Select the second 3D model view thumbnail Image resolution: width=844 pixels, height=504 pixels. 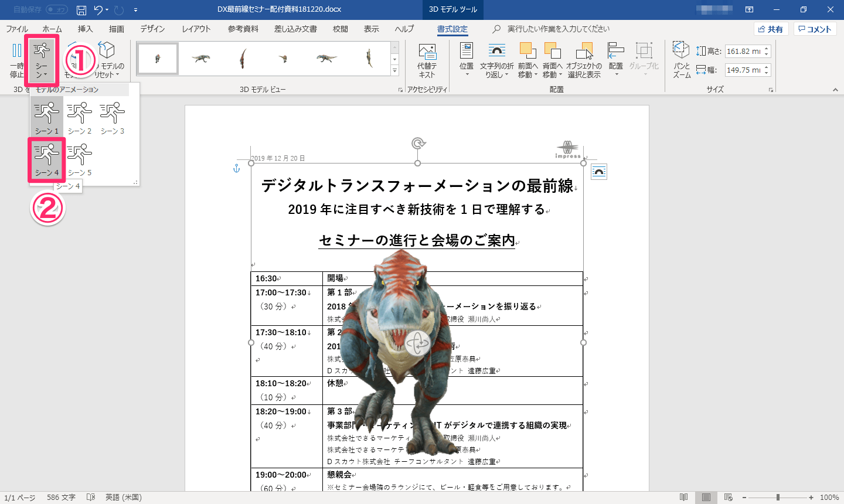click(x=200, y=59)
